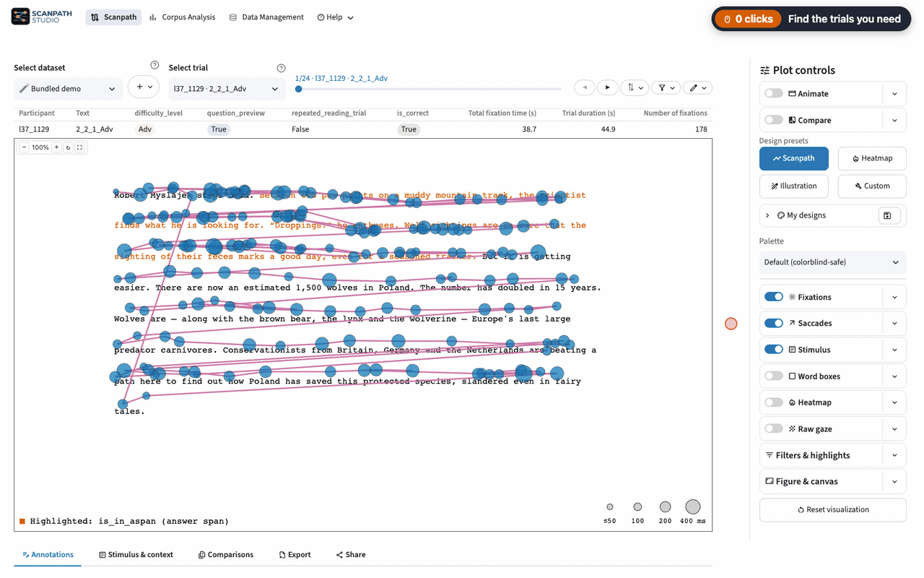The height and width of the screenshot is (578, 924).
Task: Open the Corpus Analysis tab
Action: [182, 17]
